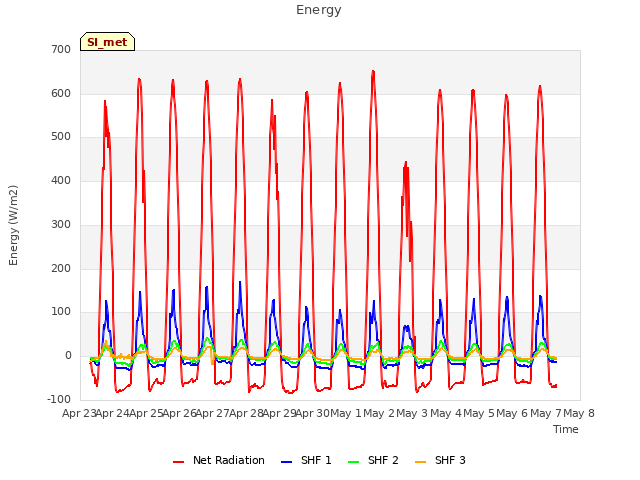Viewport: 640px width, 480px height.
Task: Click the 200 y-axis tick label
Action: [61, 269]
